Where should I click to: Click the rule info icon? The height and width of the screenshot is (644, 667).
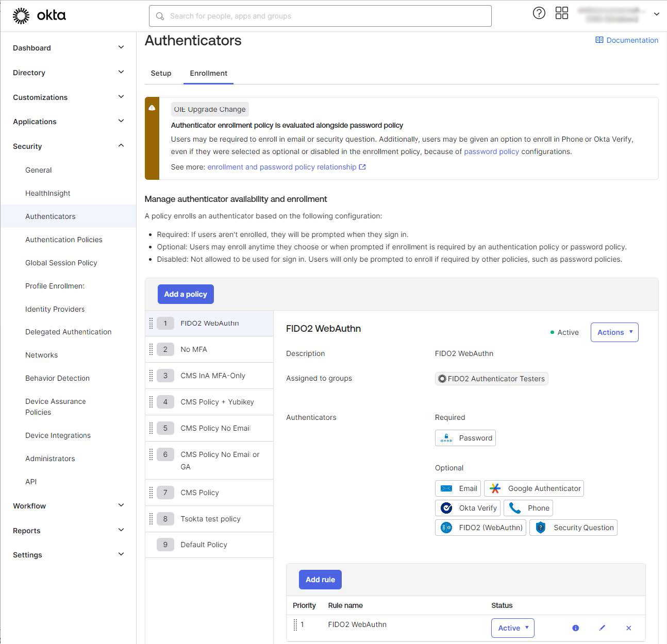(x=575, y=628)
